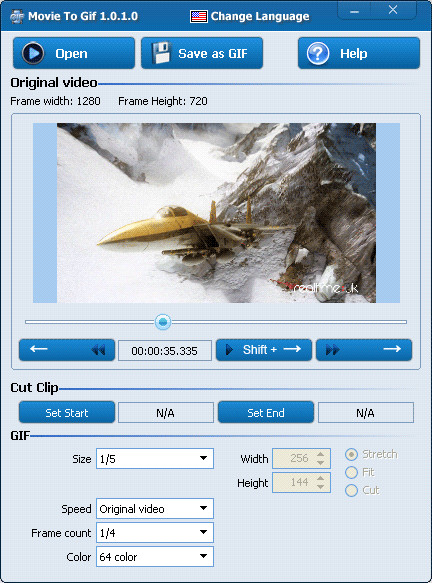The width and height of the screenshot is (432, 583).
Task: Click the start time N/A field beside Set Start
Action: (166, 413)
